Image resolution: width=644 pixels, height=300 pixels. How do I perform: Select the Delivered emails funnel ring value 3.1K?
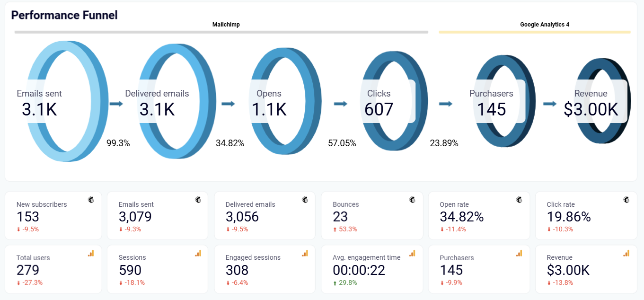click(x=157, y=110)
